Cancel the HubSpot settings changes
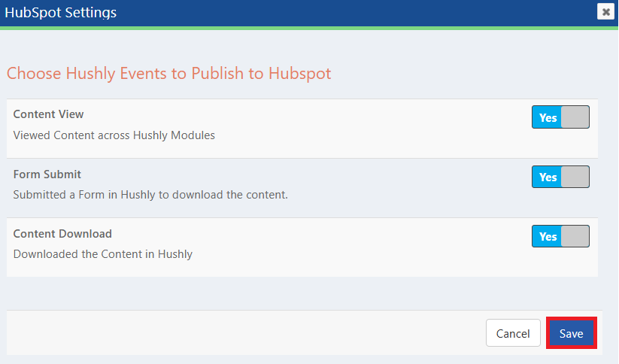 coord(513,333)
